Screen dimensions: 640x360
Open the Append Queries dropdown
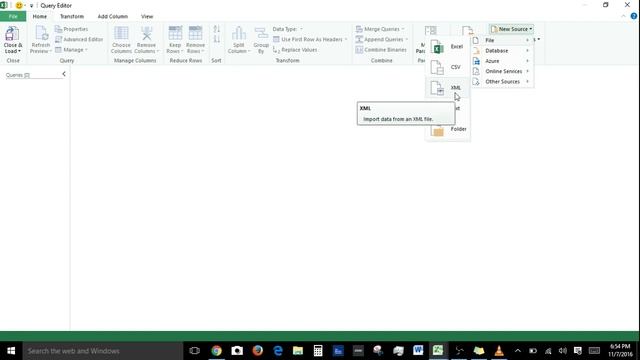click(x=382, y=39)
